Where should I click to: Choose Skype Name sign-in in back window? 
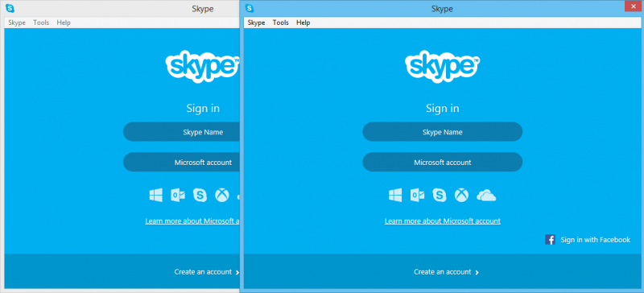pos(181,132)
